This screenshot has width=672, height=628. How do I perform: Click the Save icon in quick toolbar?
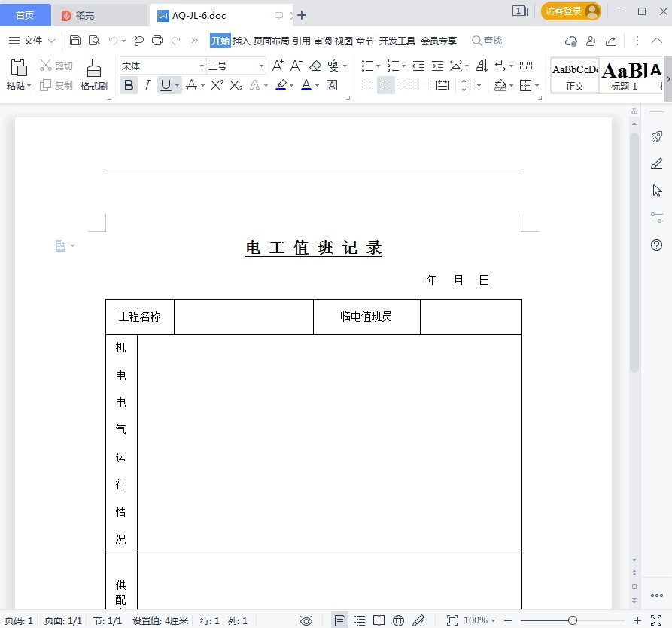75,41
